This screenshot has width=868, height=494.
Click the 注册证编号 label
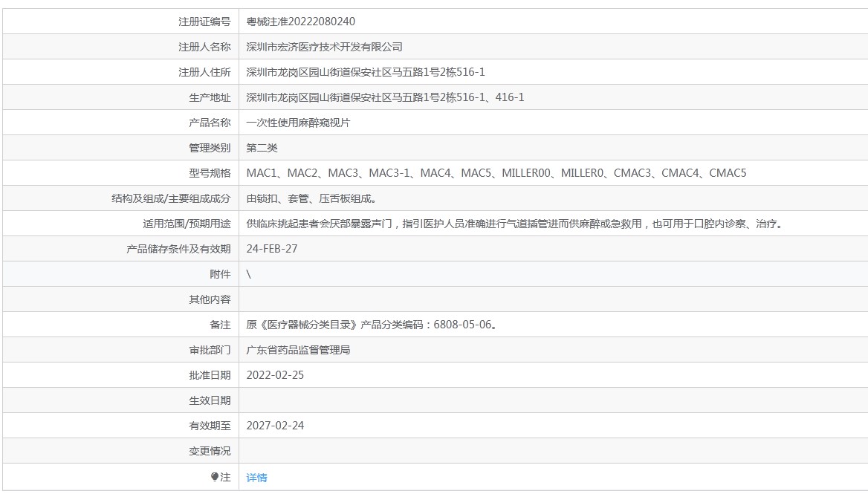[204, 22]
